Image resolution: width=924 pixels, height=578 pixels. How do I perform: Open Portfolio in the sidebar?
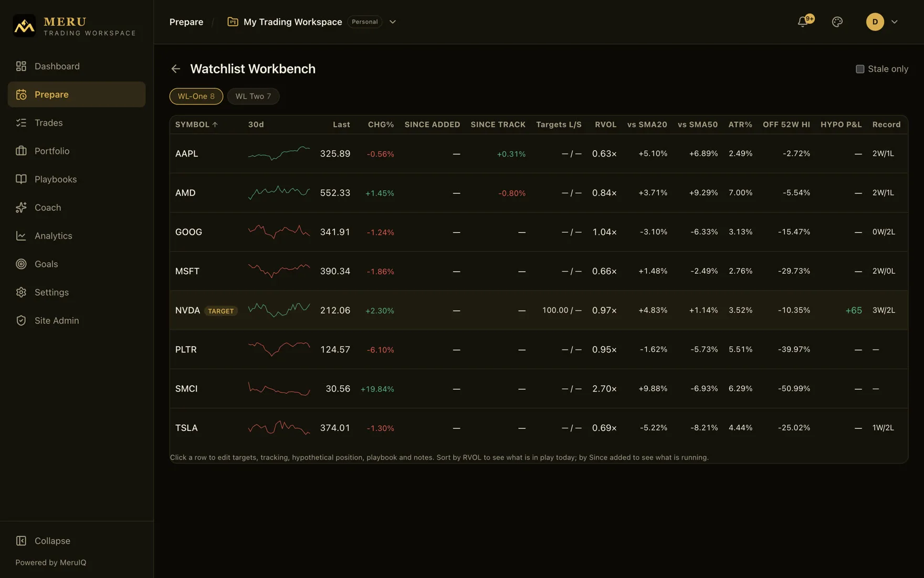coord(77,151)
